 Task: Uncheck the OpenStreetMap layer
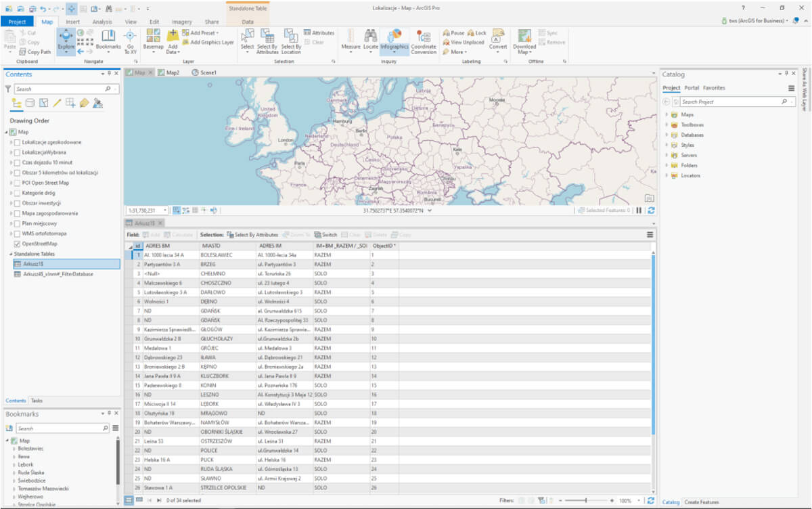[17, 244]
